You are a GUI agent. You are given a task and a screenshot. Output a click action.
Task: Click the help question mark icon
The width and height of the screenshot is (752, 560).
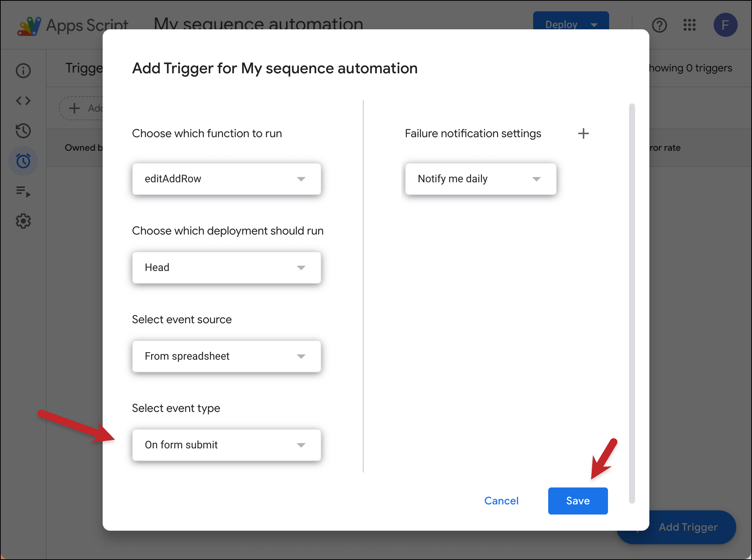coord(659,25)
